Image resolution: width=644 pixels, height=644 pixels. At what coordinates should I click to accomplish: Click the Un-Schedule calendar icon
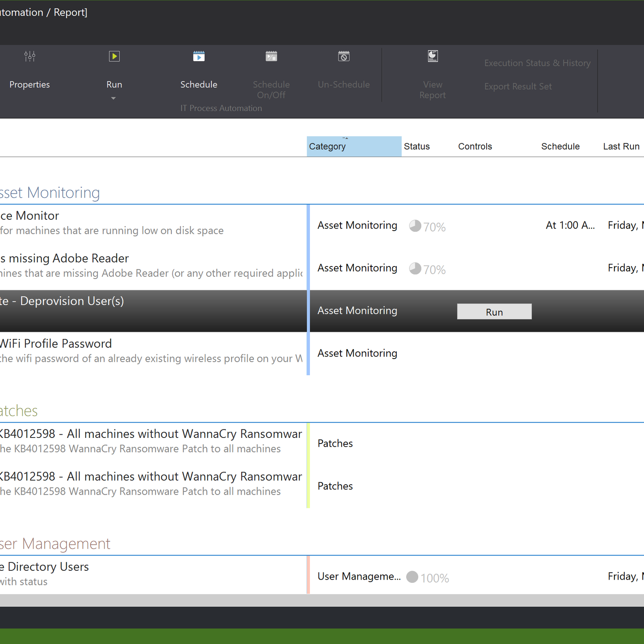pos(344,56)
